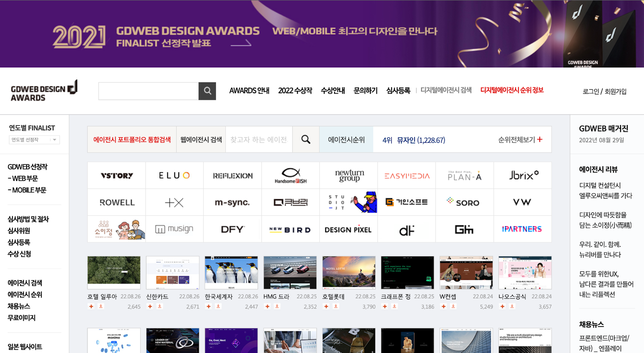
Task: Open the DFY agency logo
Action: pyautogui.click(x=232, y=229)
